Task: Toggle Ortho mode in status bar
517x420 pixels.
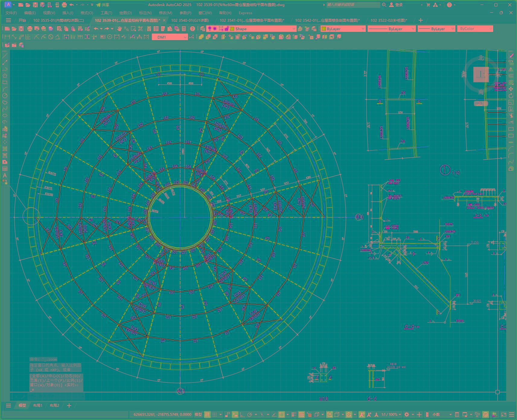Action: tap(242, 415)
